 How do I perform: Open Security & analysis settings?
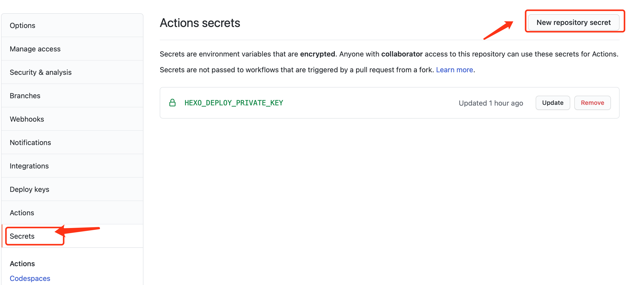pyautogui.click(x=72, y=72)
